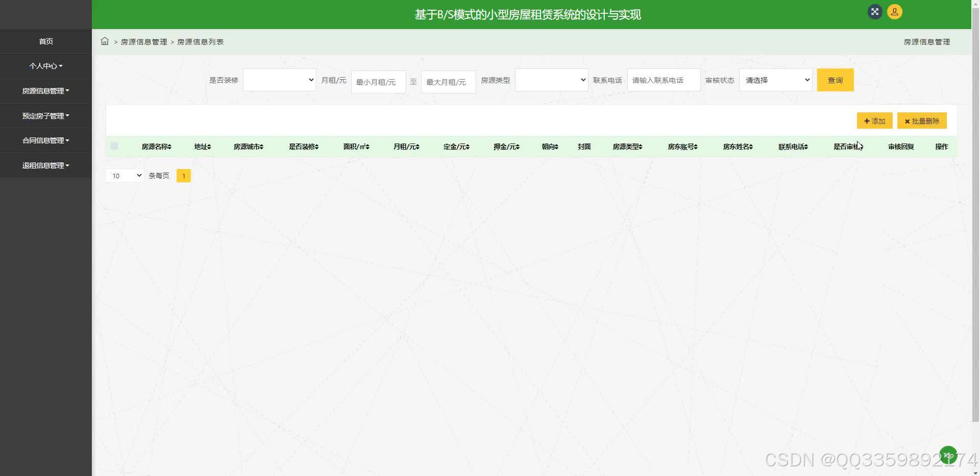Sort table by 定金/元 column
Image resolution: width=980 pixels, height=476 pixels.
coord(456,147)
